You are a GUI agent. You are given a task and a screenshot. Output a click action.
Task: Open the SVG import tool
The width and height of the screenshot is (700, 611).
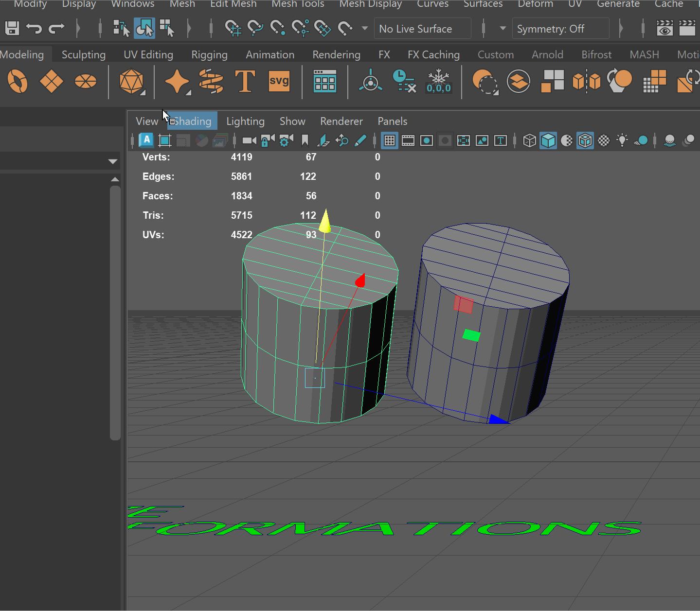click(x=279, y=81)
